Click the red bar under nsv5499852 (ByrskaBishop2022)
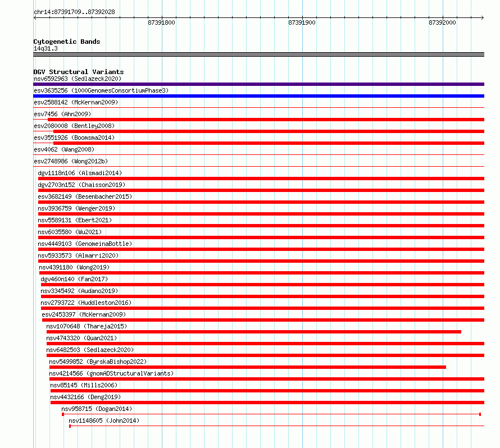The width and height of the screenshot is (500, 448). (x=248, y=367)
